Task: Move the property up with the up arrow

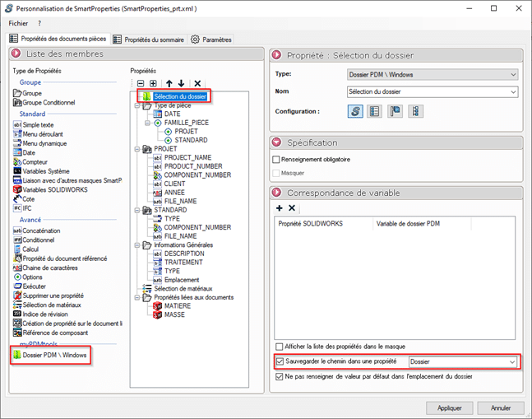Action: pos(169,83)
